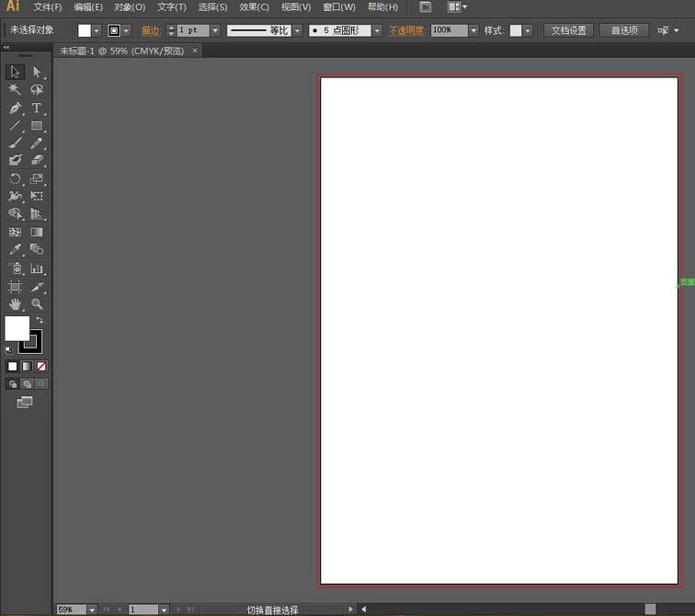Open the 样式 style dropdown

click(528, 30)
